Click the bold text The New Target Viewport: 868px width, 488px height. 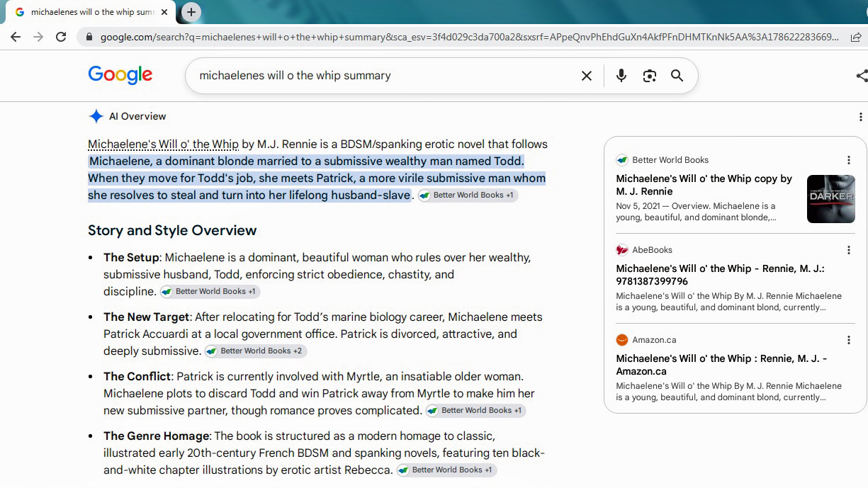tap(147, 317)
